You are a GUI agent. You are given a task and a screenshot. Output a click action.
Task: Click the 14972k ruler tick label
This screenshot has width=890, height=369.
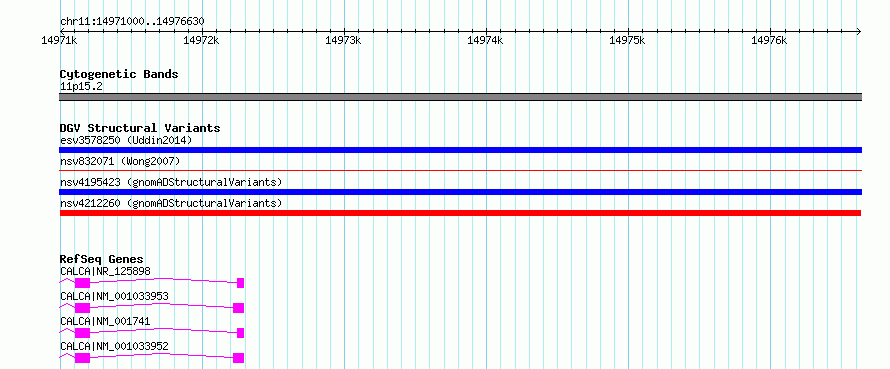coord(201,40)
